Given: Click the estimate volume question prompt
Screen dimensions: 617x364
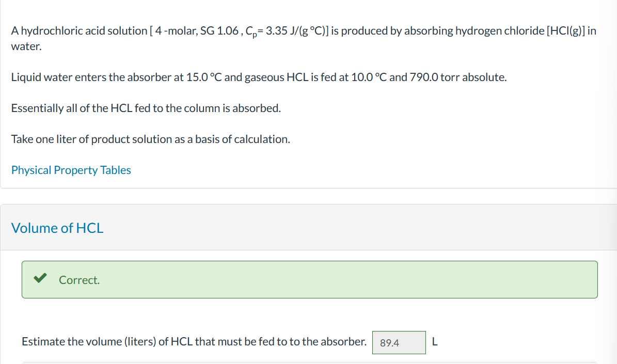Looking at the screenshot, I should click(194, 341).
